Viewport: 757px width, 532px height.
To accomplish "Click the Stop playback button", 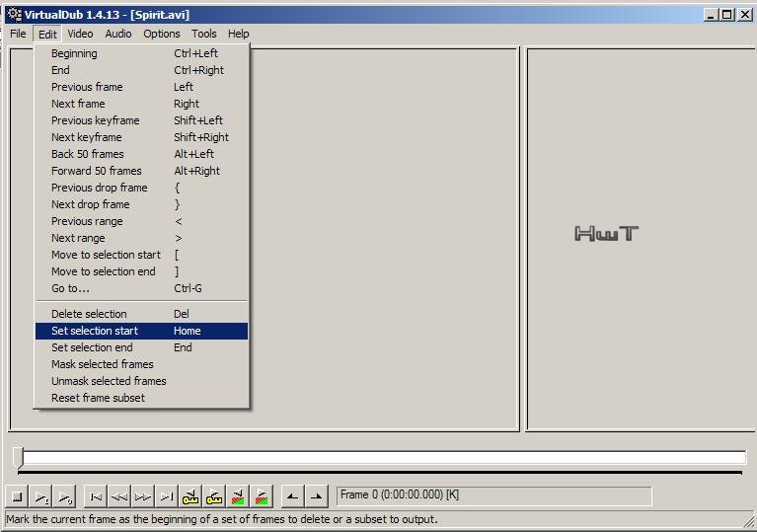I will (17, 496).
